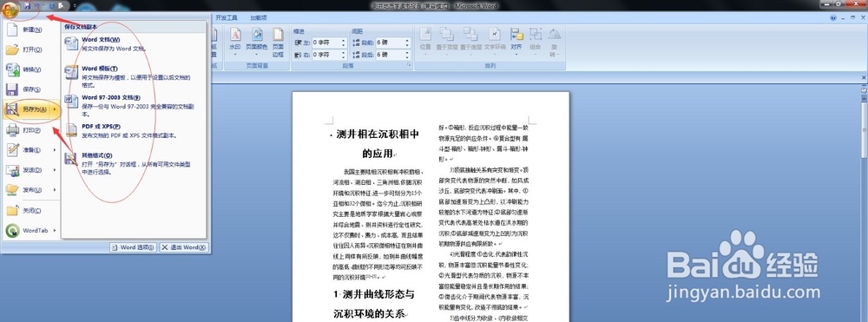Screen dimensions: 868x322
Task: Switch to 开发工具 ribbon tab
Action: pyautogui.click(x=226, y=17)
